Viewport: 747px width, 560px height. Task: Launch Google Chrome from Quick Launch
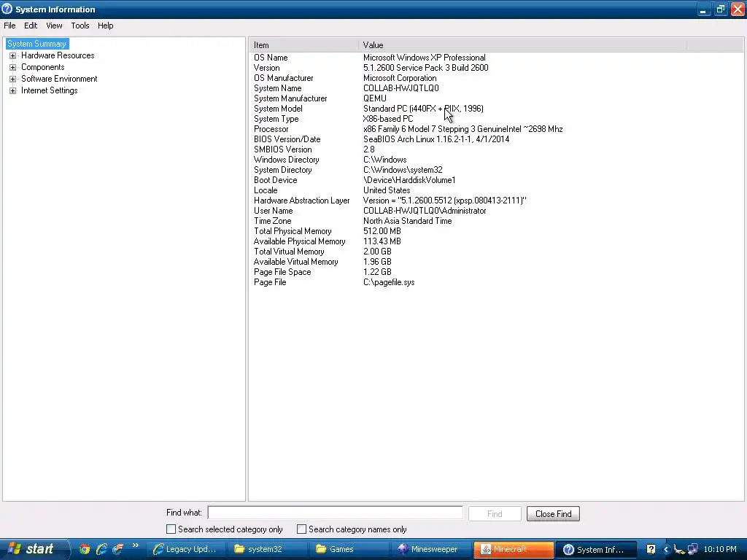click(85, 549)
